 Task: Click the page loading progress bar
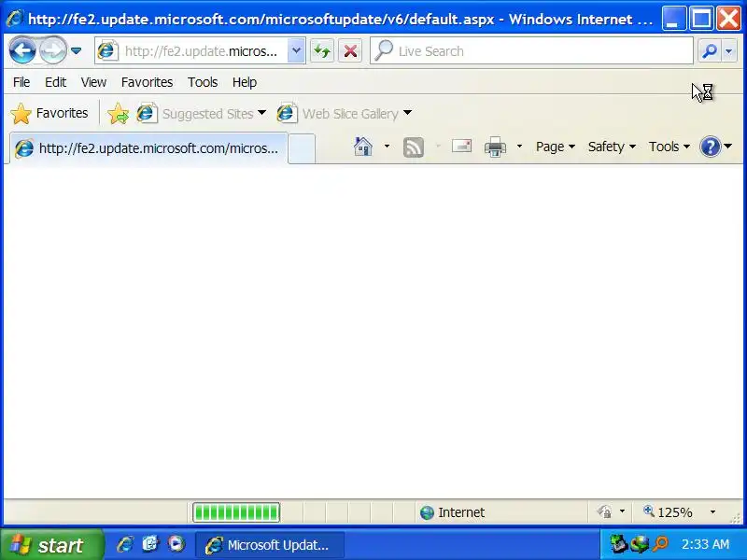point(236,512)
